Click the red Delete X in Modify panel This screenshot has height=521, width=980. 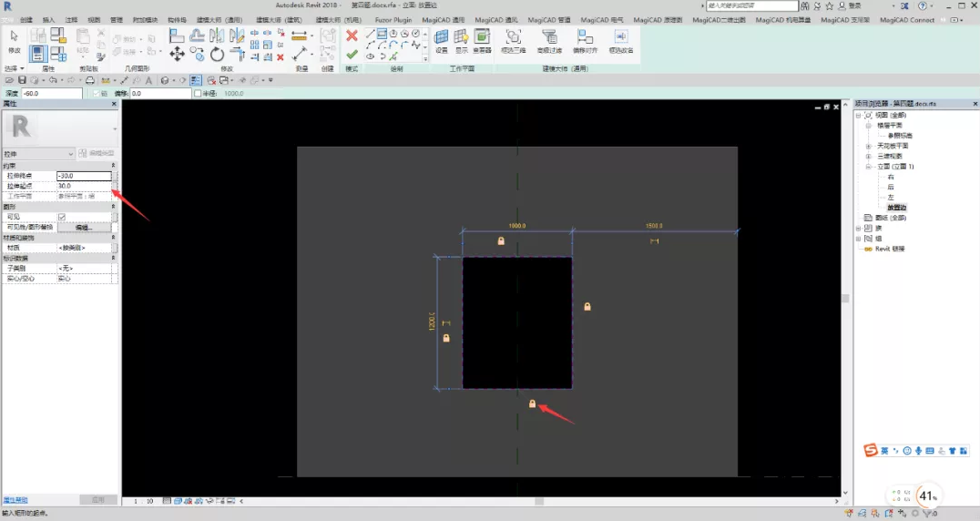(x=280, y=57)
